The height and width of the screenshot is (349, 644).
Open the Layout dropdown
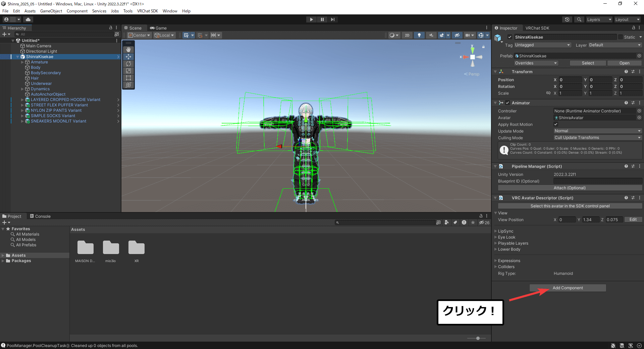tap(627, 19)
